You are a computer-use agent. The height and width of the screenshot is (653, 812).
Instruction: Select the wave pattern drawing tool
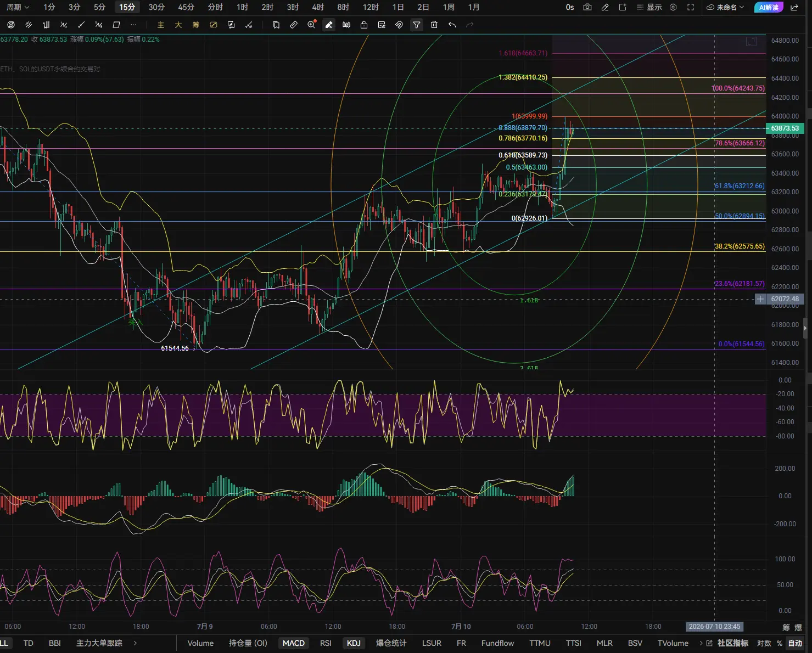[x=64, y=25]
